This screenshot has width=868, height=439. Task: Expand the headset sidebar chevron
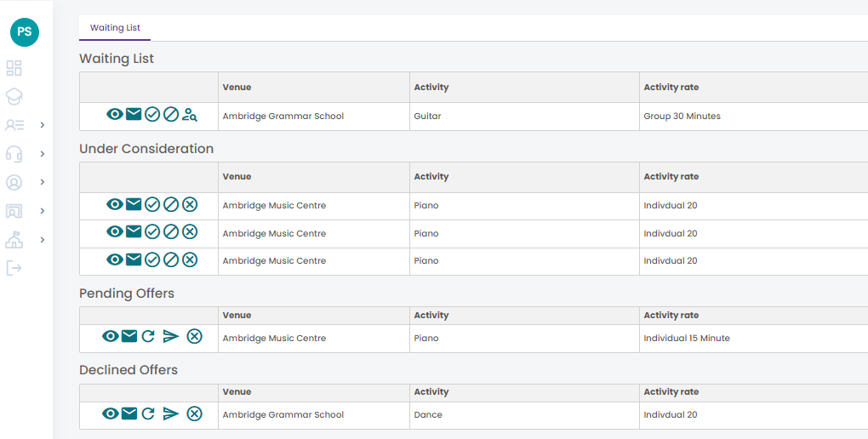(42, 154)
